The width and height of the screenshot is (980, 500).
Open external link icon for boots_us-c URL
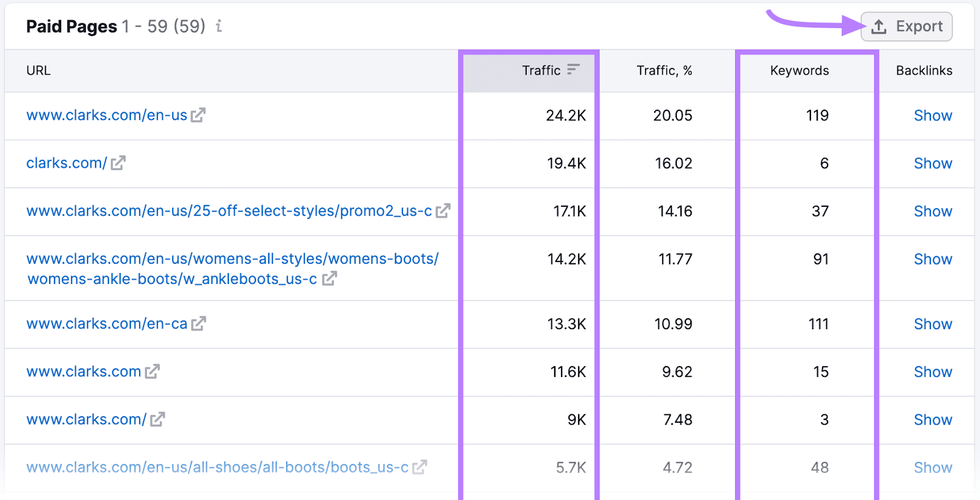pos(420,467)
